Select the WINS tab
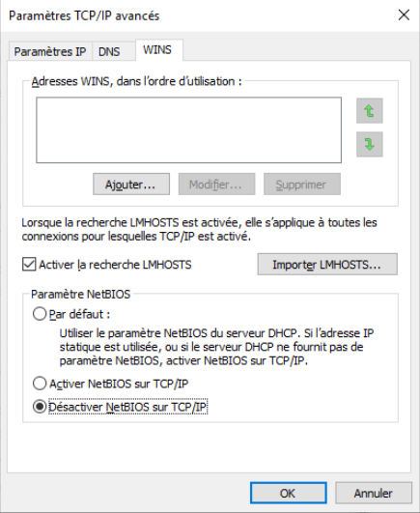420x513 pixels. click(157, 50)
